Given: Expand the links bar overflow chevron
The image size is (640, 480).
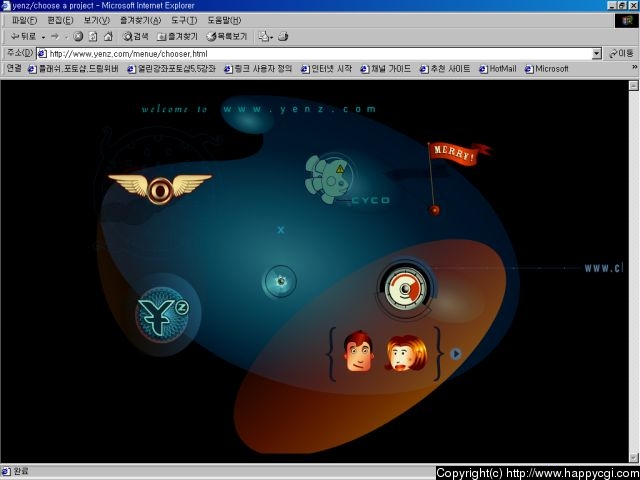Looking at the screenshot, I should coord(635,67).
